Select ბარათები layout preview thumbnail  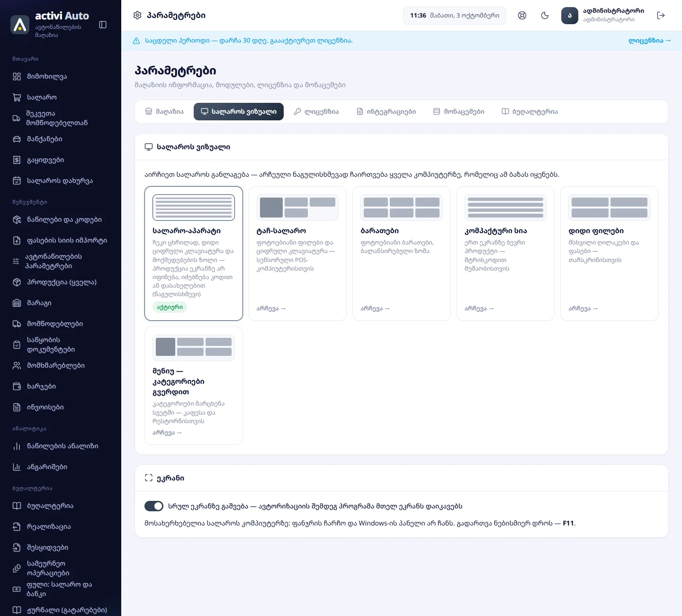402,208
